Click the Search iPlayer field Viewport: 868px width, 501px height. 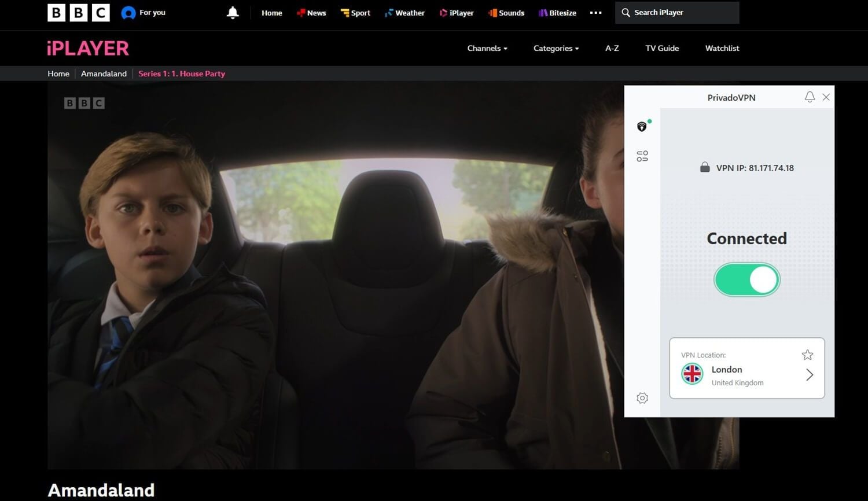pos(677,13)
